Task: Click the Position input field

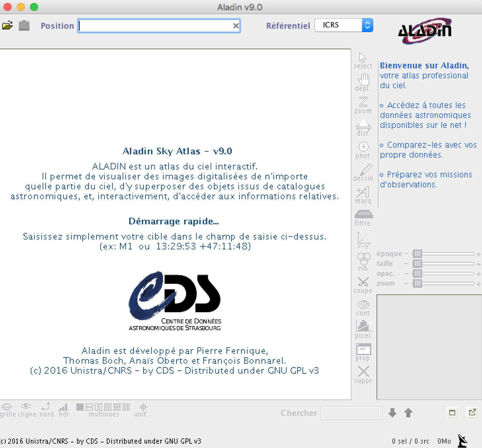Action: [x=155, y=26]
